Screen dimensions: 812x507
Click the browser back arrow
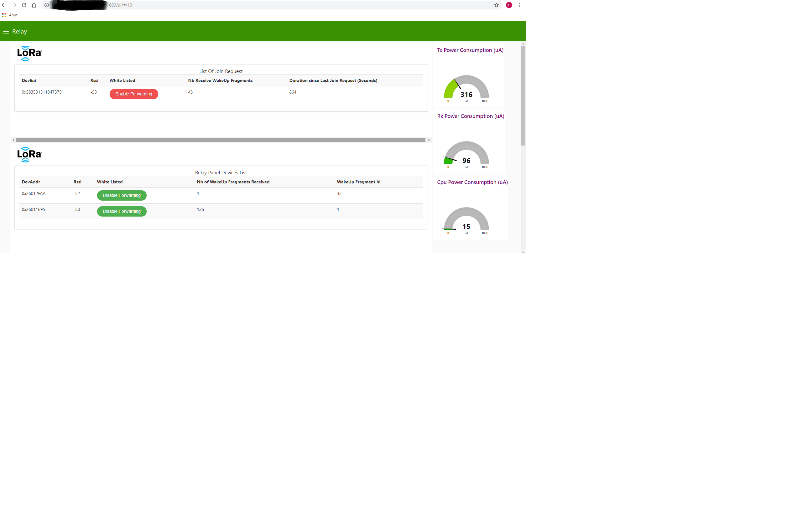point(4,5)
